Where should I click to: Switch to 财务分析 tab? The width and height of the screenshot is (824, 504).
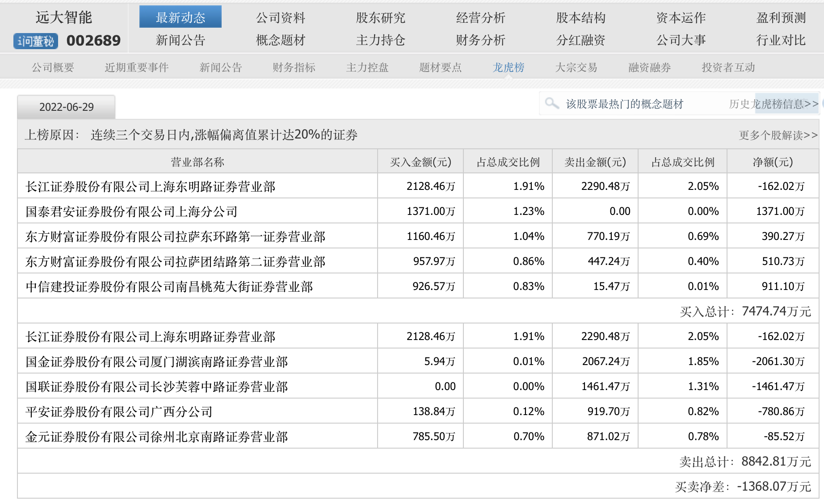[x=481, y=40]
